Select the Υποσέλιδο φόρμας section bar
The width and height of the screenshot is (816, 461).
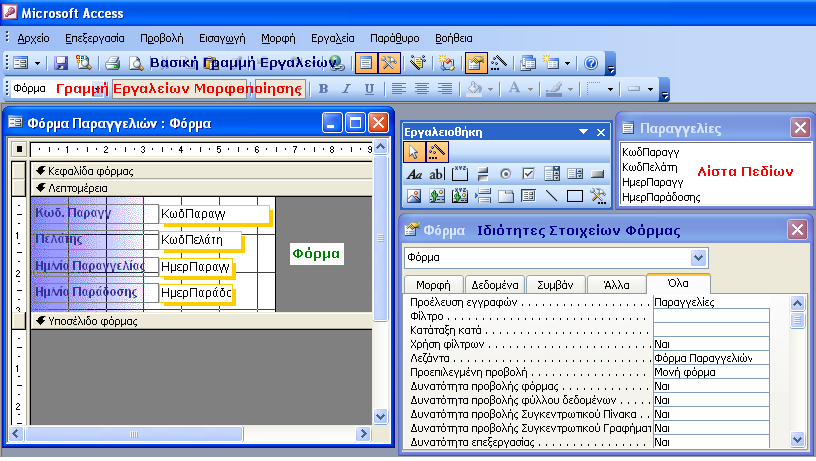tap(202, 321)
